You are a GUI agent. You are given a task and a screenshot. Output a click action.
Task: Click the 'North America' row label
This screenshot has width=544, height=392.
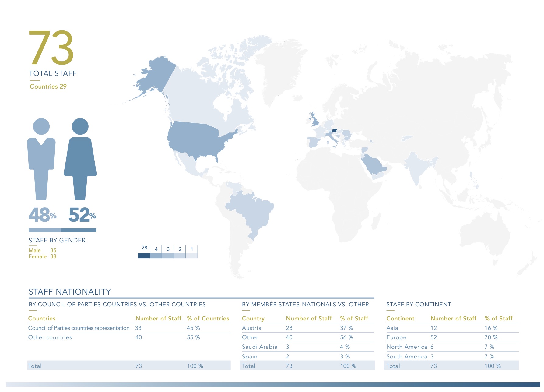[x=407, y=347]
